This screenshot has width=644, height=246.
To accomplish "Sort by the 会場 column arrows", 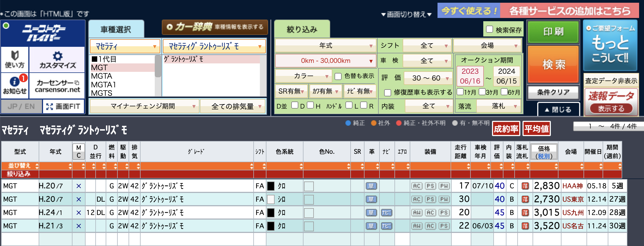I will [581, 166].
